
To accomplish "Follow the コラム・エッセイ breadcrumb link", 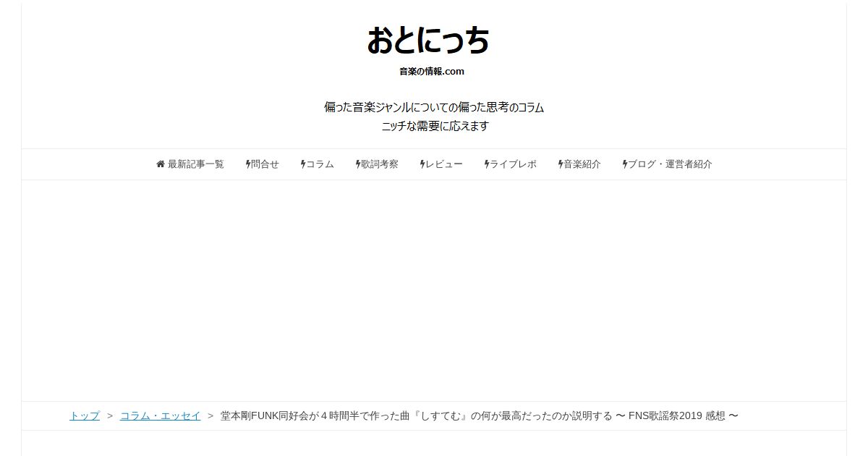I will click(161, 415).
